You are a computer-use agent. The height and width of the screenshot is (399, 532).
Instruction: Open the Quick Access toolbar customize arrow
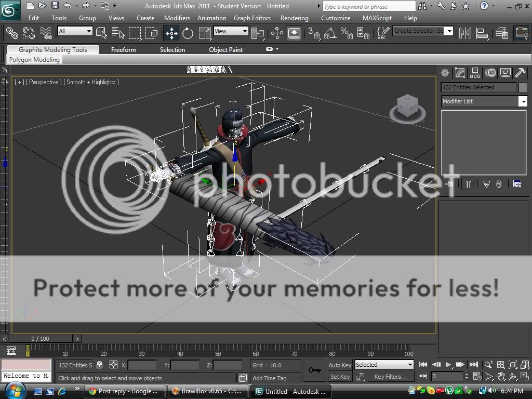114,5
